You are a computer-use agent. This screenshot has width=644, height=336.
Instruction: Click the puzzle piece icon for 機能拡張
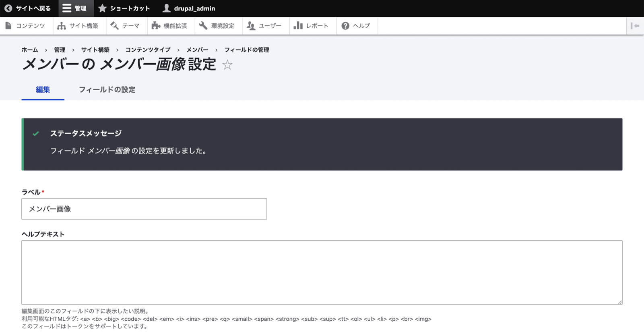[156, 26]
